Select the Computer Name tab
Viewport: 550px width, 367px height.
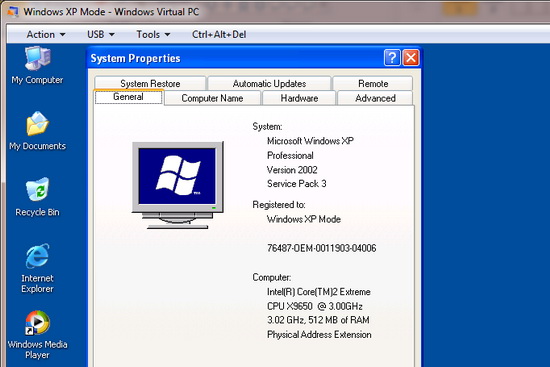point(212,98)
